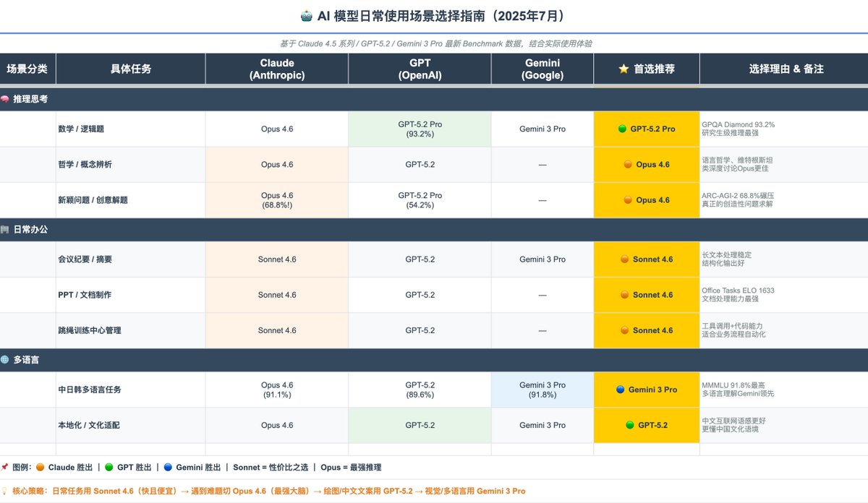
Task: Click the brain icon beside 推理思考
Action: 5,98
